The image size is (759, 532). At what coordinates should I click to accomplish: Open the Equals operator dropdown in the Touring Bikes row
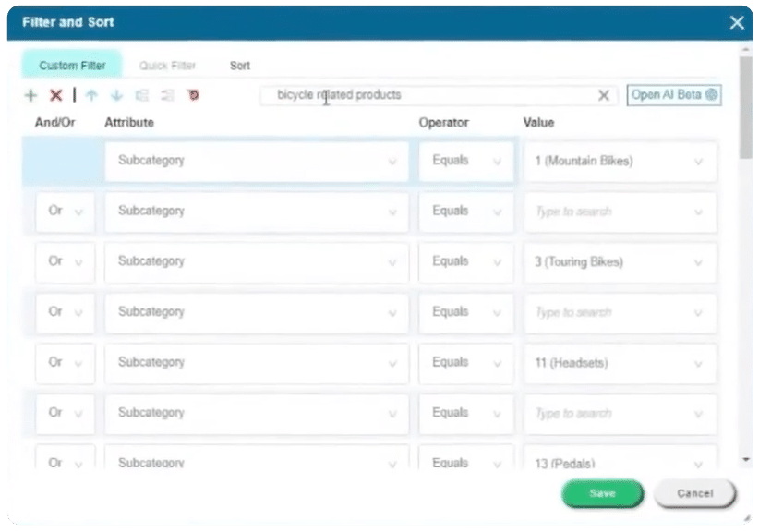click(465, 262)
